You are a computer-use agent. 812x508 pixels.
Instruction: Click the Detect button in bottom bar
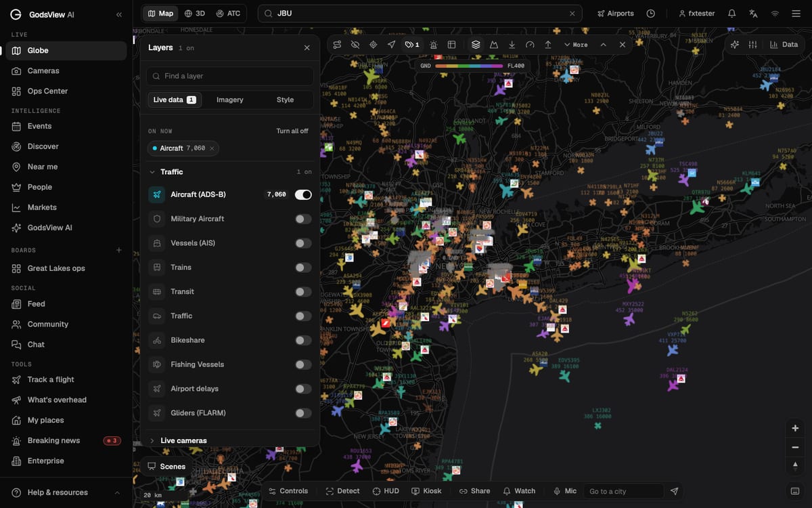tap(343, 491)
